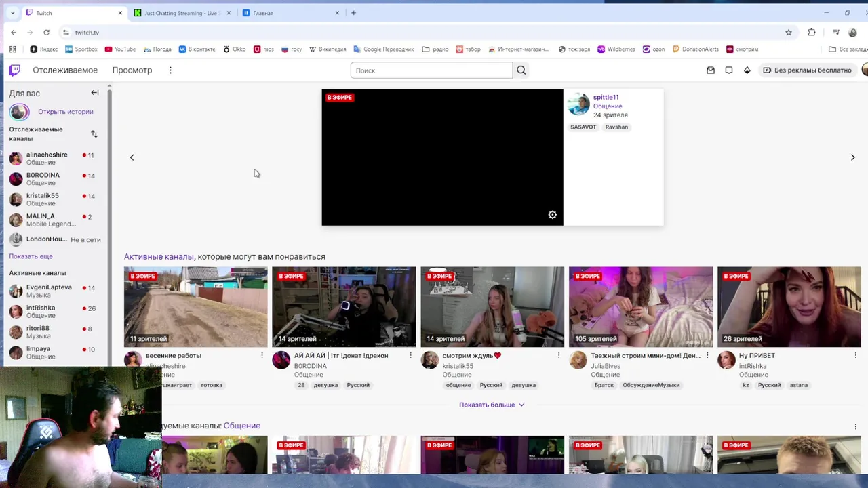868x488 pixels.
Task: Open browser extensions puzzle icon
Action: pyautogui.click(x=812, y=32)
